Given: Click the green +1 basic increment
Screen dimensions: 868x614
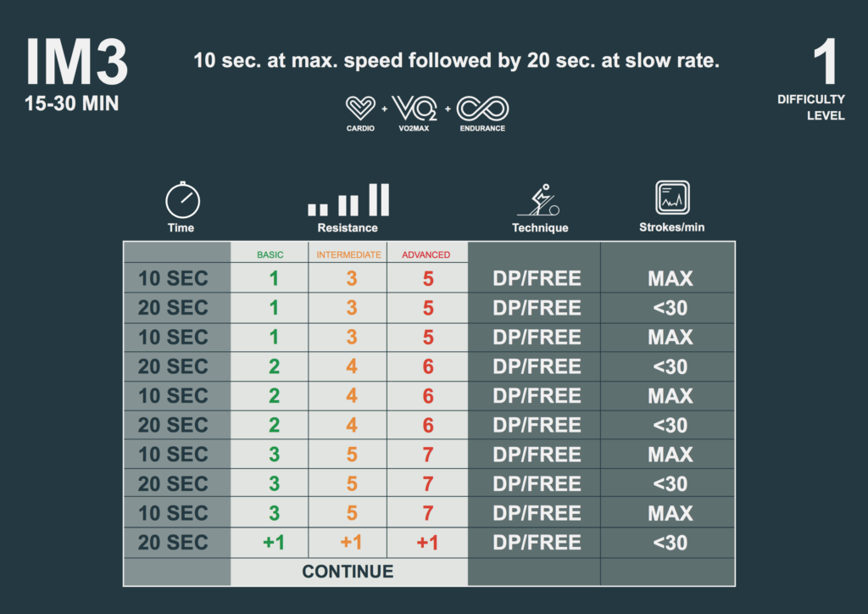Looking at the screenshot, I should pyautogui.click(x=273, y=543).
